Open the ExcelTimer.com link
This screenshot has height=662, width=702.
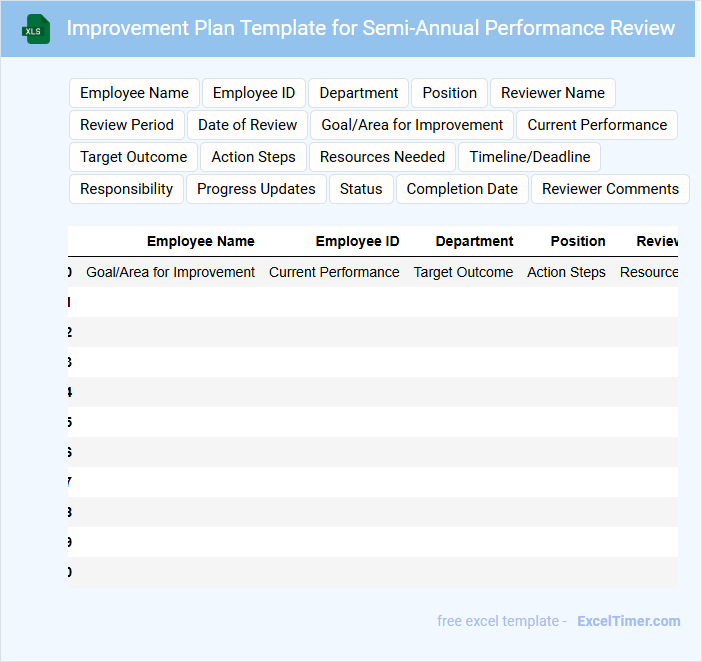[628, 621]
